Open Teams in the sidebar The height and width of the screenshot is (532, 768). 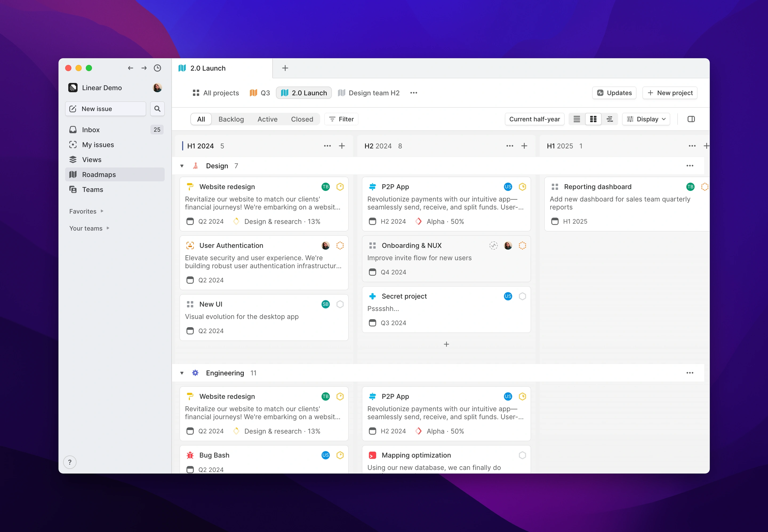tap(115, 189)
